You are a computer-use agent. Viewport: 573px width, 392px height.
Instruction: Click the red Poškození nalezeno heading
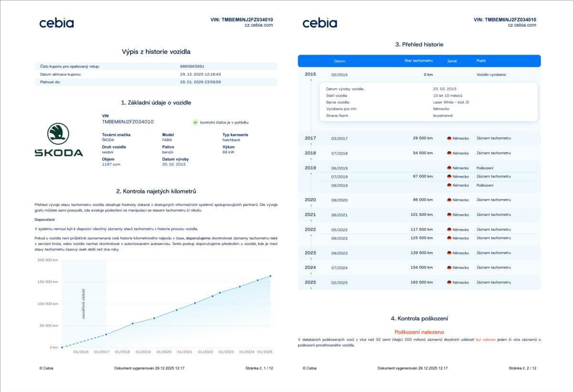[419, 332]
